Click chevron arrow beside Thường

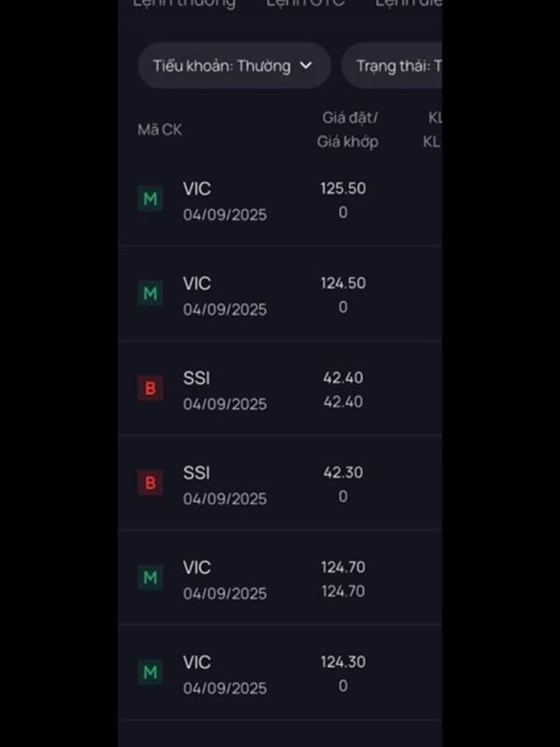[306, 65]
